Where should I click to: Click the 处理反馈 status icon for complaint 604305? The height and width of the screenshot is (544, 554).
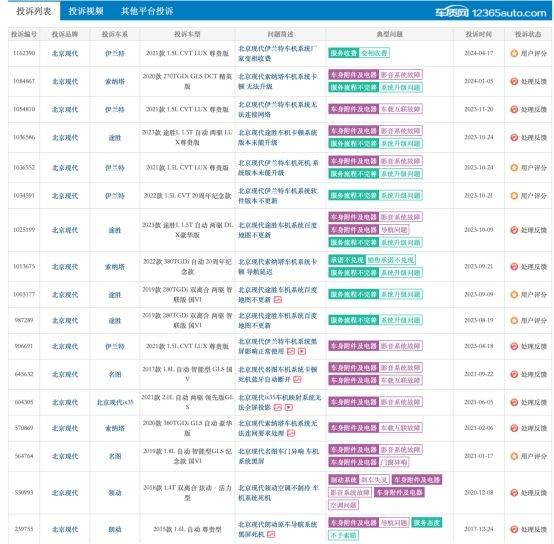[514, 402]
